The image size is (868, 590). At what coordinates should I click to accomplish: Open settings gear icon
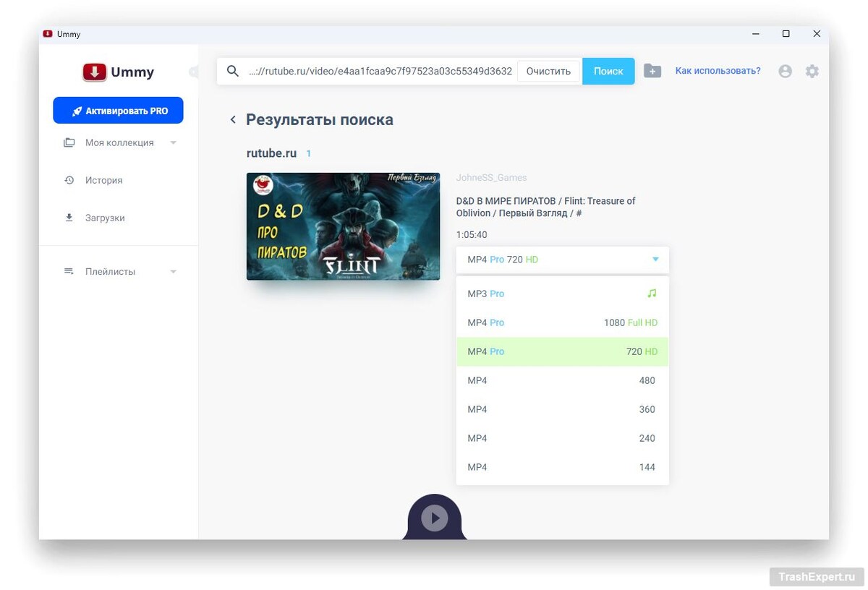[x=812, y=71]
